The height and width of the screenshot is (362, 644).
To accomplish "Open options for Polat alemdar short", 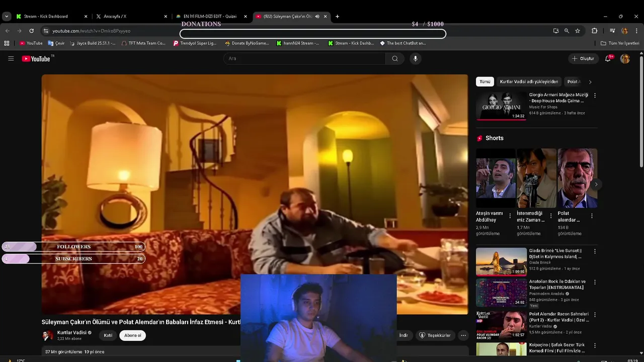I will click(x=592, y=216).
